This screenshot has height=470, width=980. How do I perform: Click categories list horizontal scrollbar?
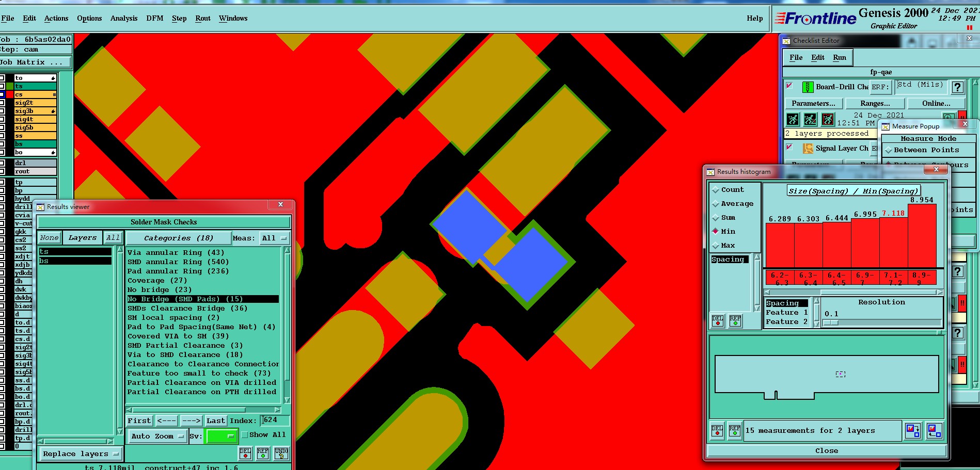[x=204, y=410]
